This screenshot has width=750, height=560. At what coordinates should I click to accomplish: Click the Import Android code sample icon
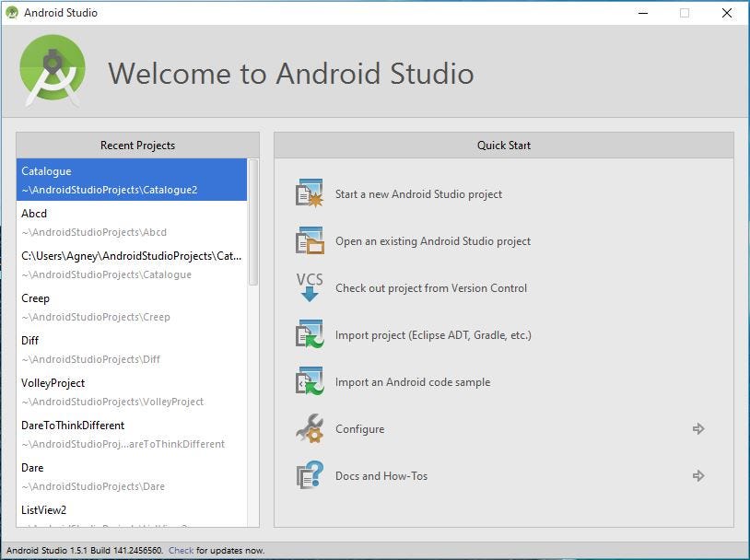coord(309,382)
